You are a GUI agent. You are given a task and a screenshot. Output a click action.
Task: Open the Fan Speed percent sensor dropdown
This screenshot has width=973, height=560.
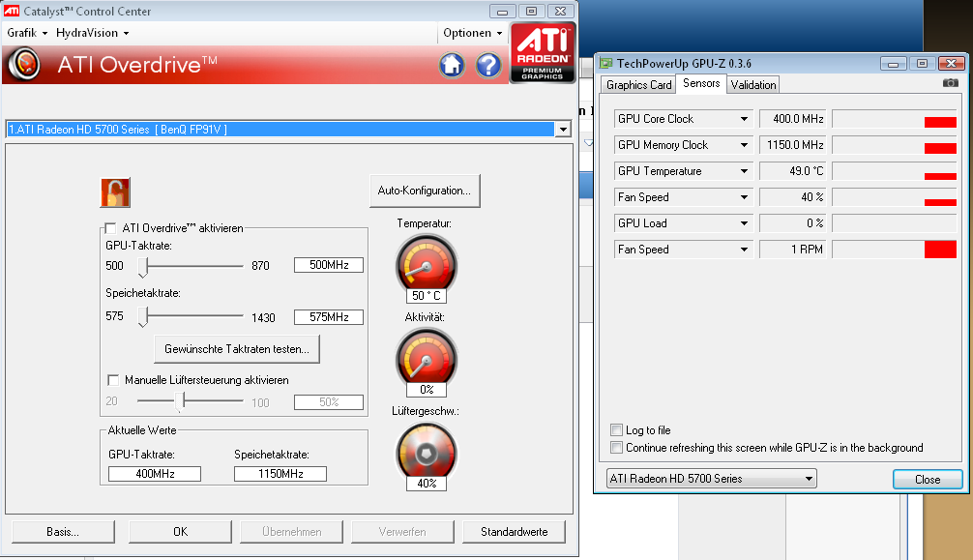click(x=744, y=196)
